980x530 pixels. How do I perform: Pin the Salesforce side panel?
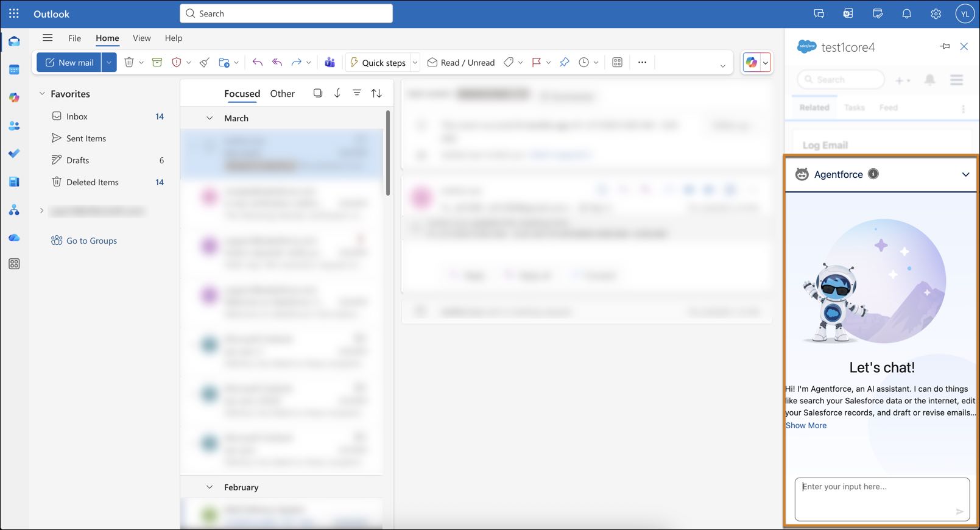(x=945, y=46)
